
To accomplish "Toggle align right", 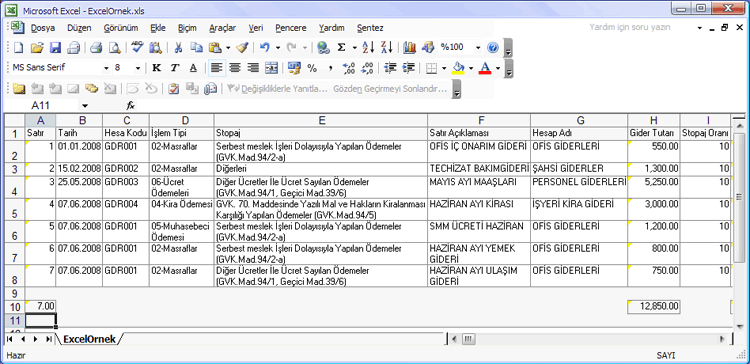I will click(x=253, y=68).
